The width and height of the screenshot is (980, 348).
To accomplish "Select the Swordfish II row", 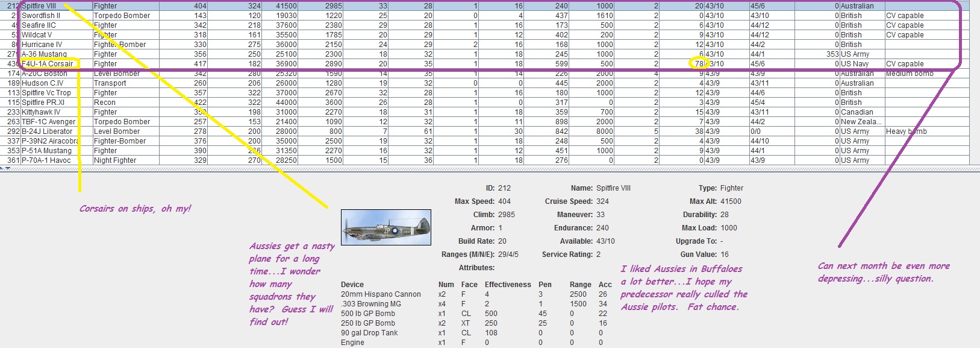I will [x=484, y=15].
